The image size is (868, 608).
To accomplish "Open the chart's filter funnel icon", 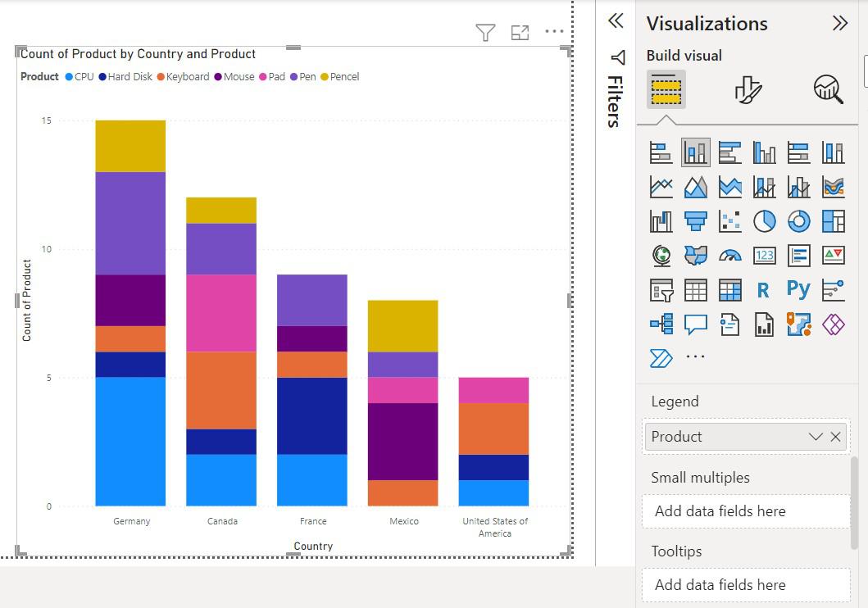I will (485, 32).
